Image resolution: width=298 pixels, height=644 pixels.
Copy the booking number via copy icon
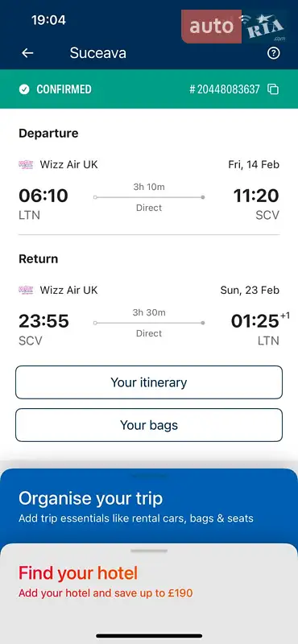click(273, 89)
